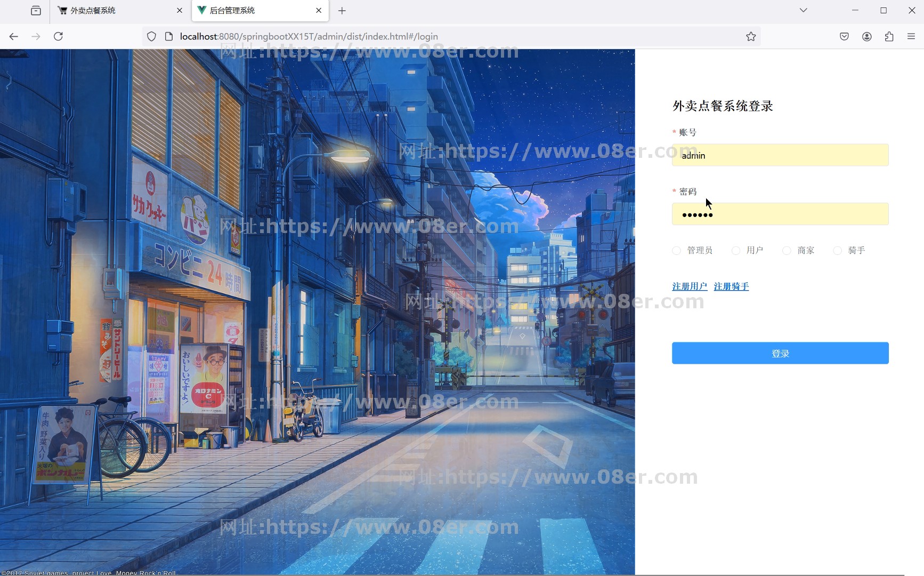Go back to the previous page
Image resolution: width=924 pixels, height=576 pixels.
(14, 36)
